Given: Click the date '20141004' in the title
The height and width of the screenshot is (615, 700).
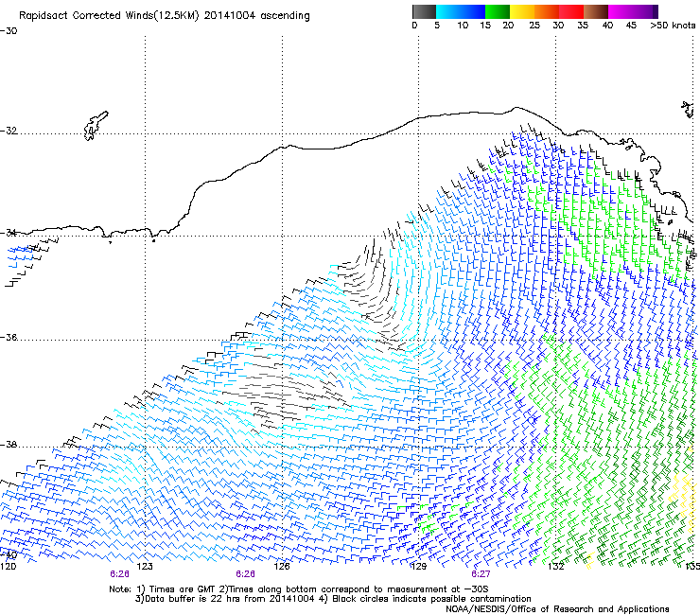Looking at the screenshot, I should point(230,16).
